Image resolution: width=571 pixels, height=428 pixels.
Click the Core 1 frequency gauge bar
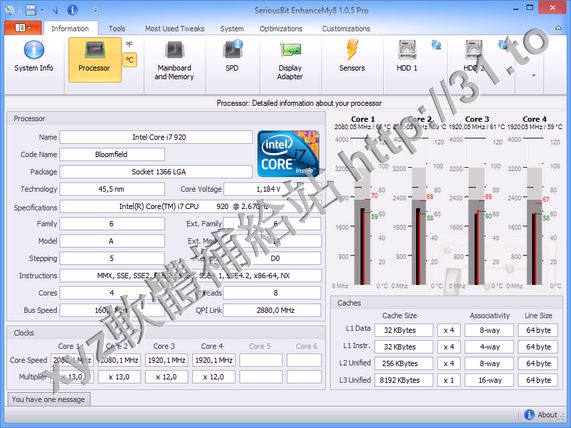(362, 226)
